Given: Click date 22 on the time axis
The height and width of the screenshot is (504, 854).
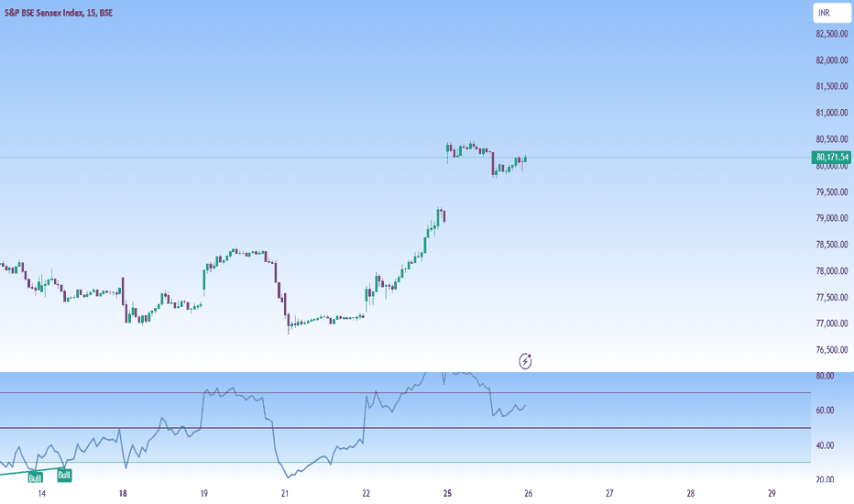Looking at the screenshot, I should [366, 494].
